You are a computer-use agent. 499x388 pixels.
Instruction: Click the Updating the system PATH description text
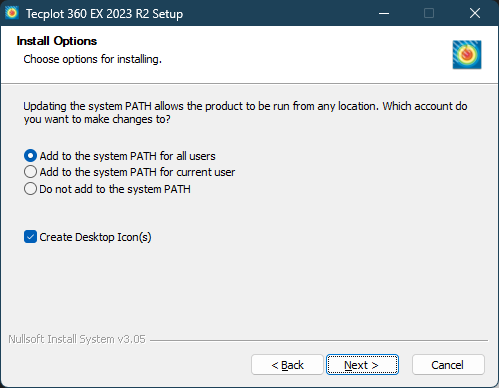(245, 113)
